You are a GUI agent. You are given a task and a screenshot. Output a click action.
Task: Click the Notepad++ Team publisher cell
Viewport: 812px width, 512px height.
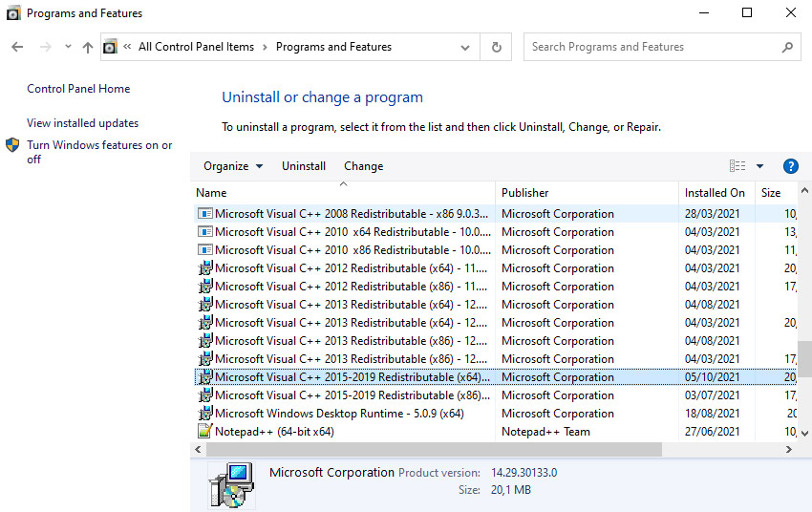click(545, 431)
